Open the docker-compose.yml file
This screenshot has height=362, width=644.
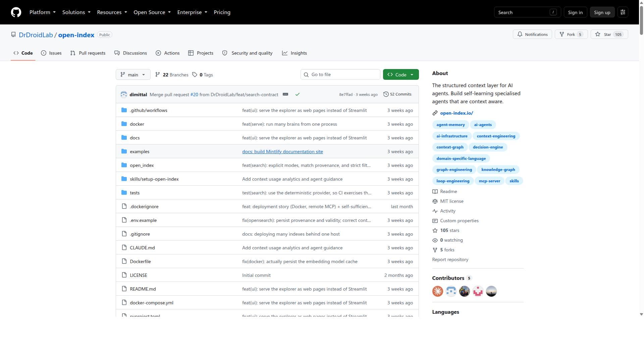(x=152, y=303)
